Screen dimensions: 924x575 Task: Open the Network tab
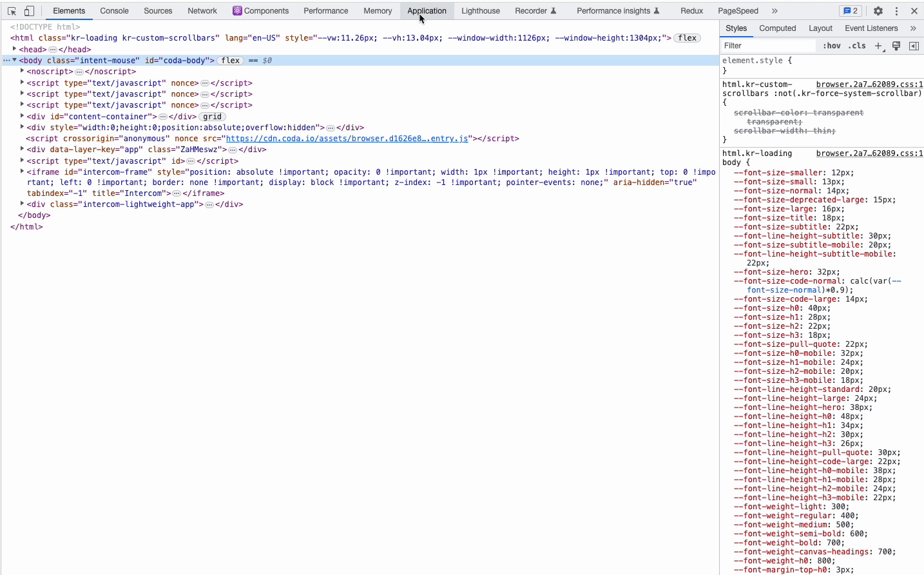click(202, 11)
